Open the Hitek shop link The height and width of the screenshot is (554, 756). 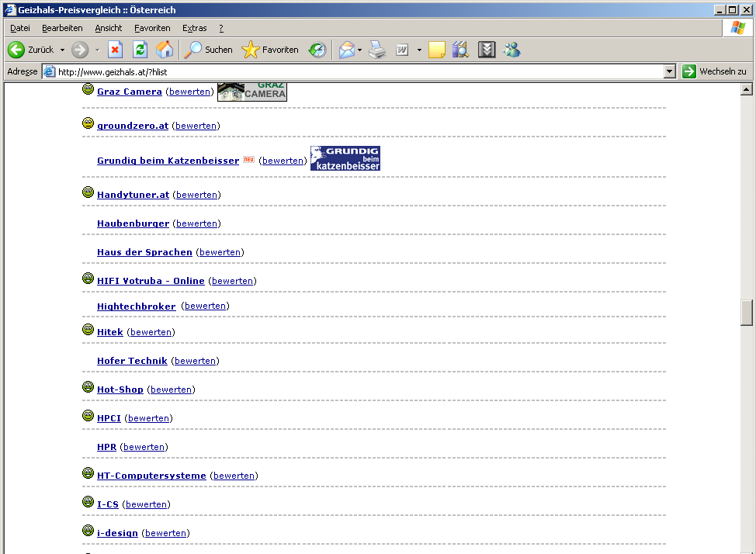click(x=110, y=332)
